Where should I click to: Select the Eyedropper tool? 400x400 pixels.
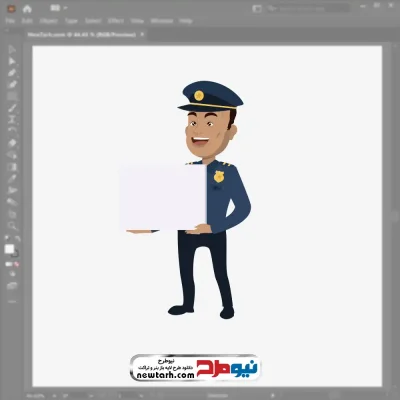[12, 178]
